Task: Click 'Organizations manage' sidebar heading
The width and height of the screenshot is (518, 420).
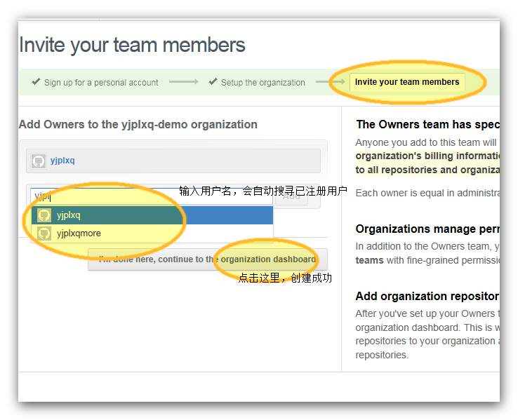Action: [427, 229]
